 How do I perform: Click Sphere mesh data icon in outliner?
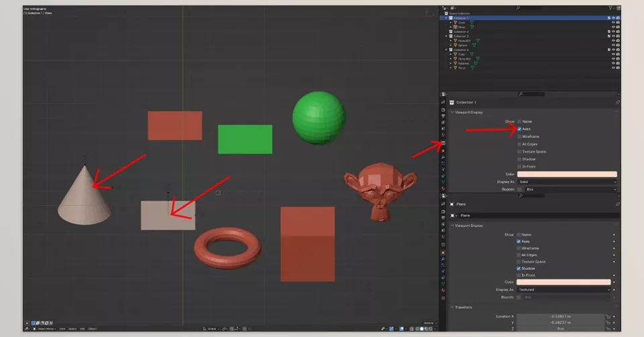tap(474, 45)
